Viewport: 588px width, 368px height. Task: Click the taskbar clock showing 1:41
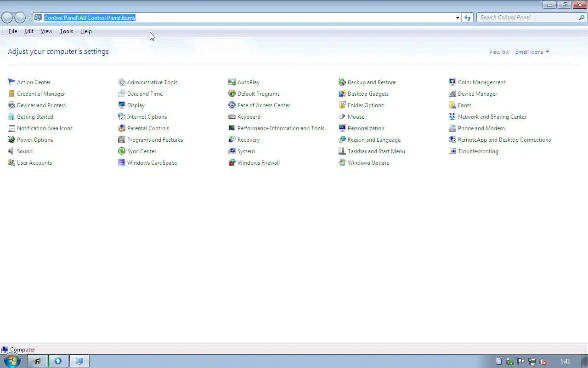[565, 362]
